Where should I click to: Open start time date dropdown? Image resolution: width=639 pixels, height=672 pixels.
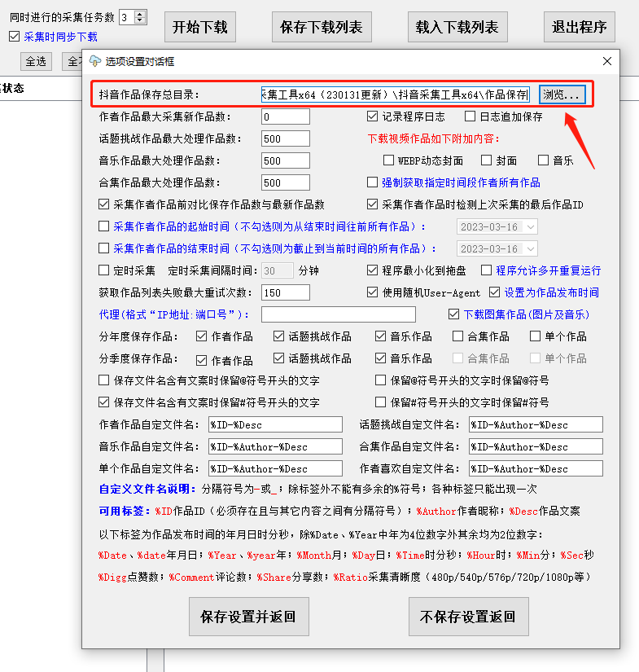pos(531,226)
